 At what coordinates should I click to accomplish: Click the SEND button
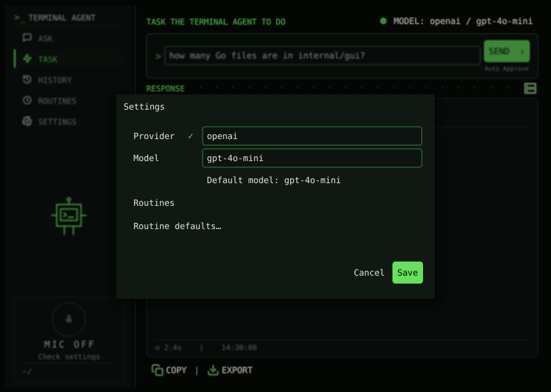click(506, 51)
